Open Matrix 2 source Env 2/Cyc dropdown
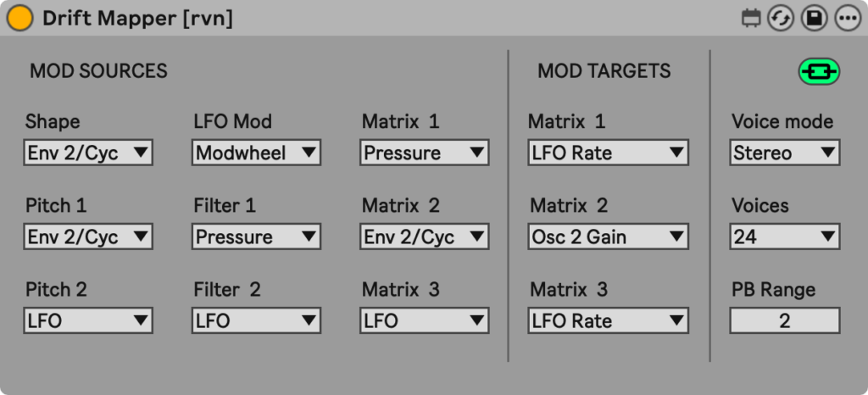 coord(424,237)
